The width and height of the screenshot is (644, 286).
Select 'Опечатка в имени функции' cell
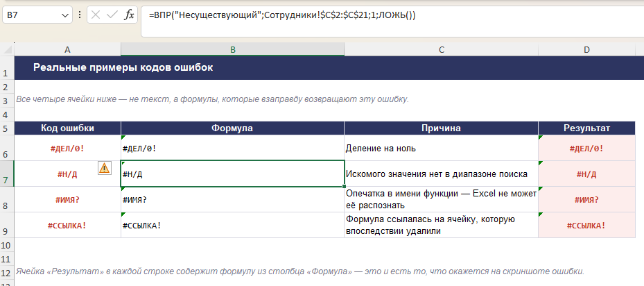(x=441, y=200)
